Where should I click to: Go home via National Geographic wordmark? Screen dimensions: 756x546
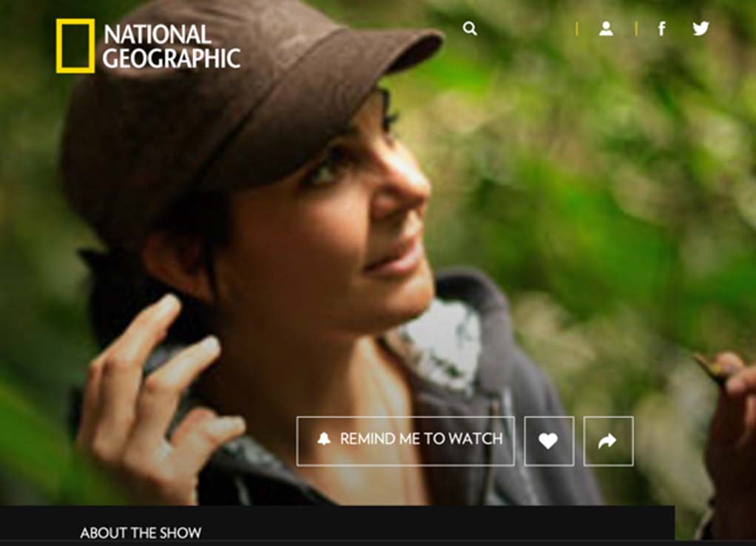click(x=171, y=47)
